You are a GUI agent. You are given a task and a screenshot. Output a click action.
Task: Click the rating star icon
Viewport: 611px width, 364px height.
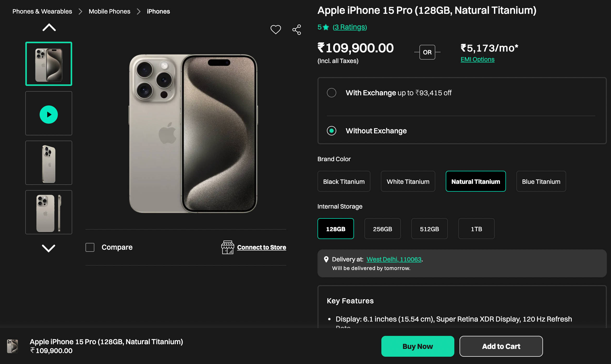pyautogui.click(x=326, y=27)
